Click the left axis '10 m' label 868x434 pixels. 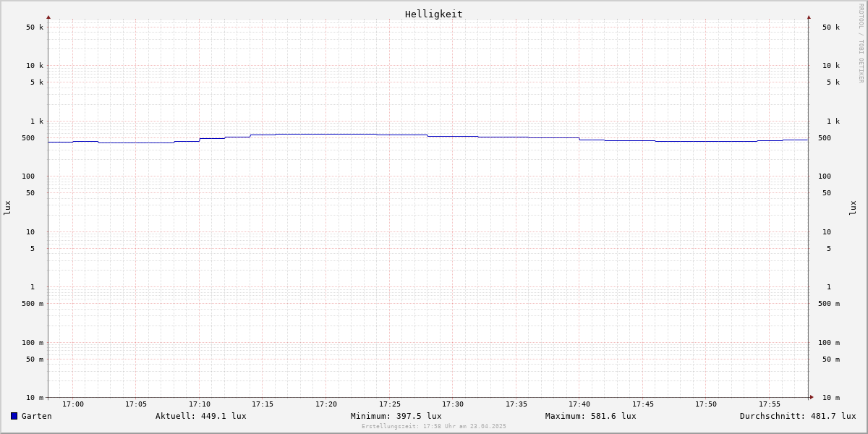point(35,398)
